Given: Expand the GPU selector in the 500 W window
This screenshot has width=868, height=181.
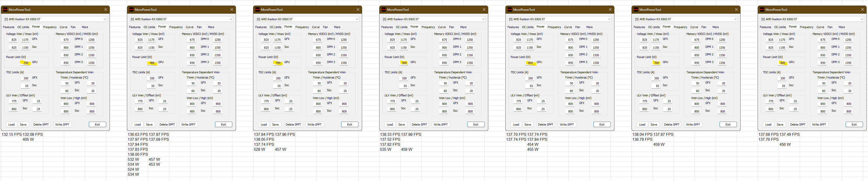Looking at the screenshot, I should (434, 19).
